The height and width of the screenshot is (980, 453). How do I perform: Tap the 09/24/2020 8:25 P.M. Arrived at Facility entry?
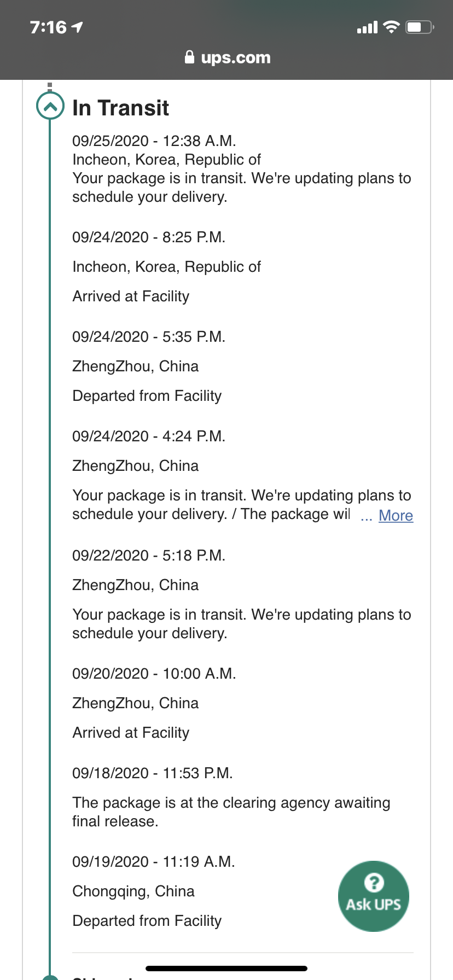click(x=167, y=267)
